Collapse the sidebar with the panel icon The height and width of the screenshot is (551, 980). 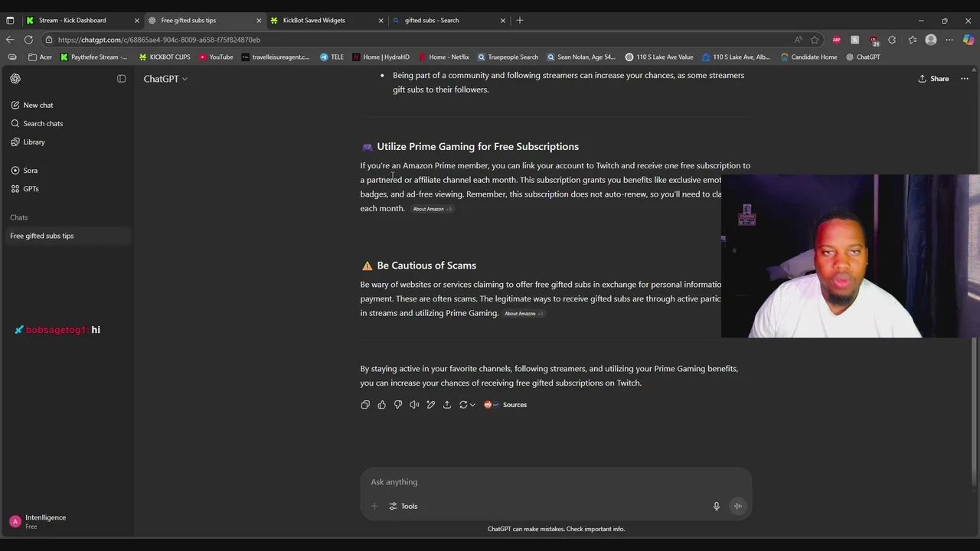pyautogui.click(x=121, y=79)
